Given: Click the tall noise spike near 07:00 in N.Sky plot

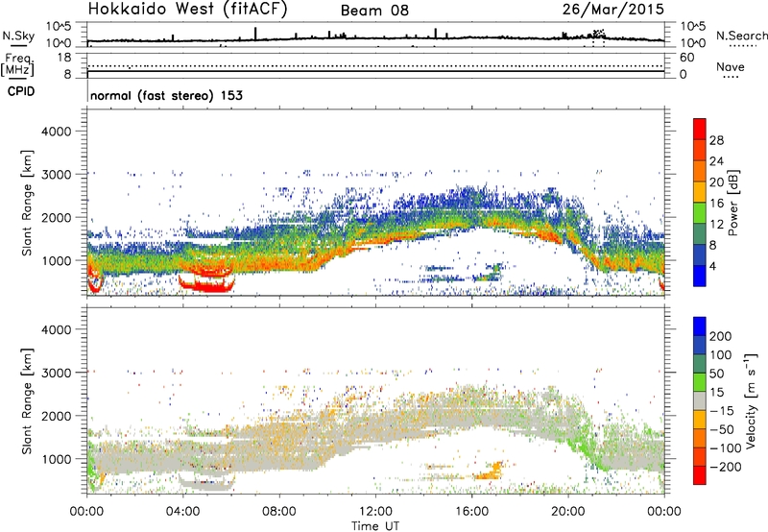Looking at the screenshot, I should tap(255, 33).
